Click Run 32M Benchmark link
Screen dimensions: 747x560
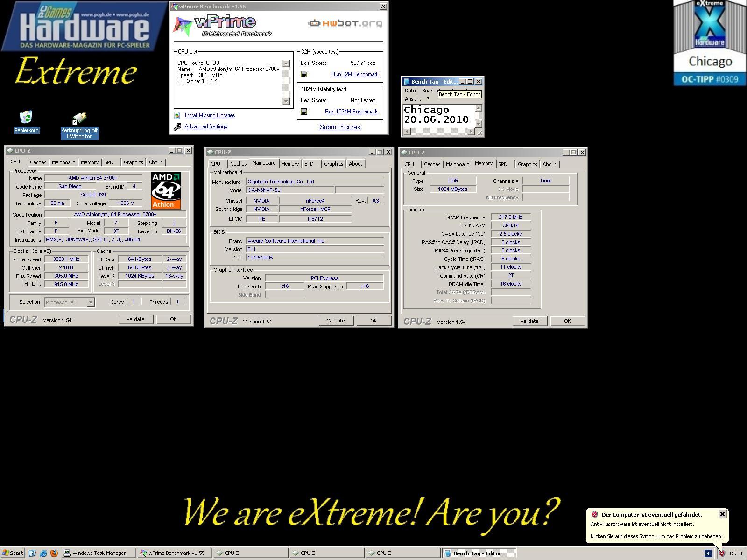pyautogui.click(x=355, y=74)
